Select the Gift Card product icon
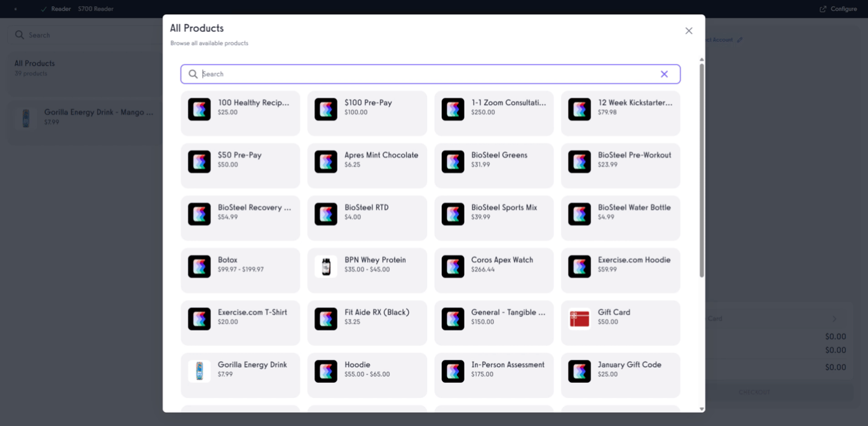The height and width of the screenshot is (426, 868). tap(580, 319)
